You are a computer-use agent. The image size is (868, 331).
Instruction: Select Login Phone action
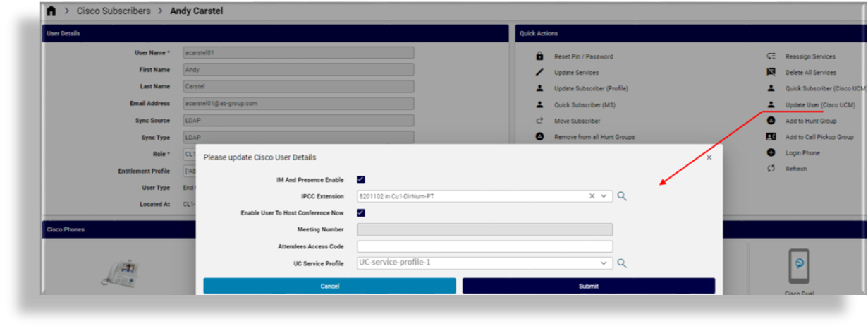pos(802,152)
